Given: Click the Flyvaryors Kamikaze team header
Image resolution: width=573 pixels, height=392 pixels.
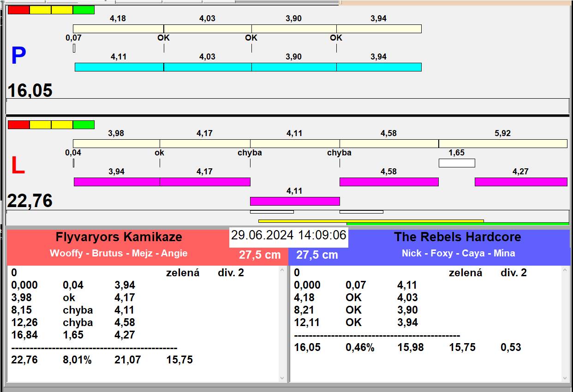Looking at the screenshot, I should click(119, 237).
